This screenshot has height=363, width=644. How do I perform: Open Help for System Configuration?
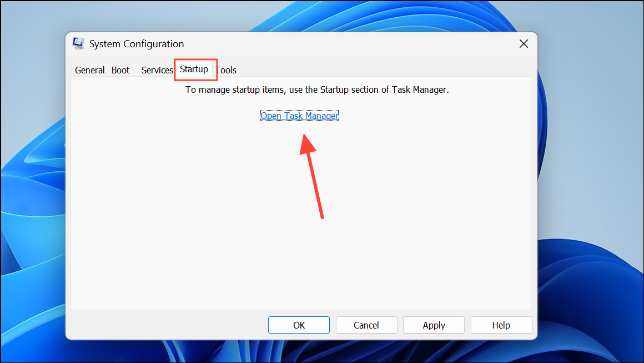tap(501, 325)
